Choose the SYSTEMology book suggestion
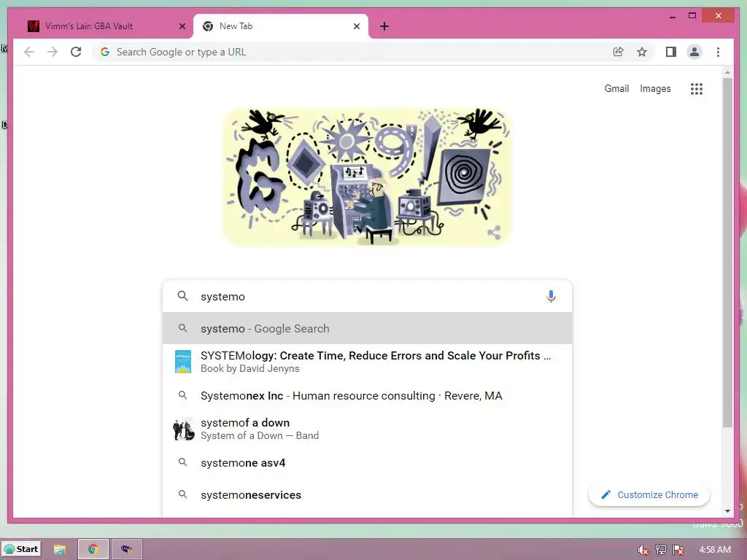The image size is (747, 560). (367, 362)
